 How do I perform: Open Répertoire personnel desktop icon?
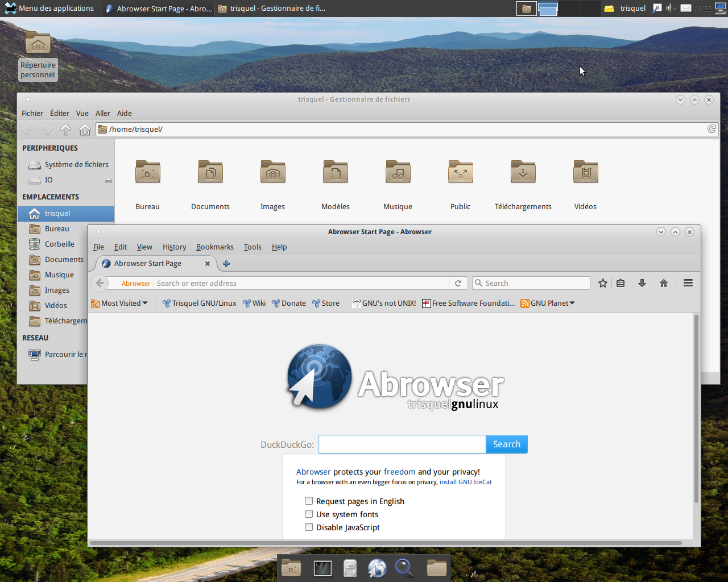click(38, 55)
